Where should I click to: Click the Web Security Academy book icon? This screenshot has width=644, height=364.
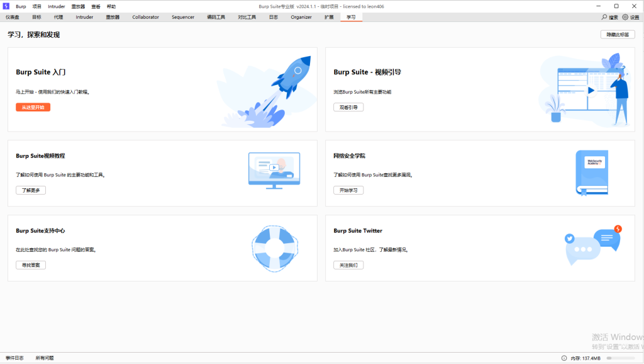click(591, 172)
